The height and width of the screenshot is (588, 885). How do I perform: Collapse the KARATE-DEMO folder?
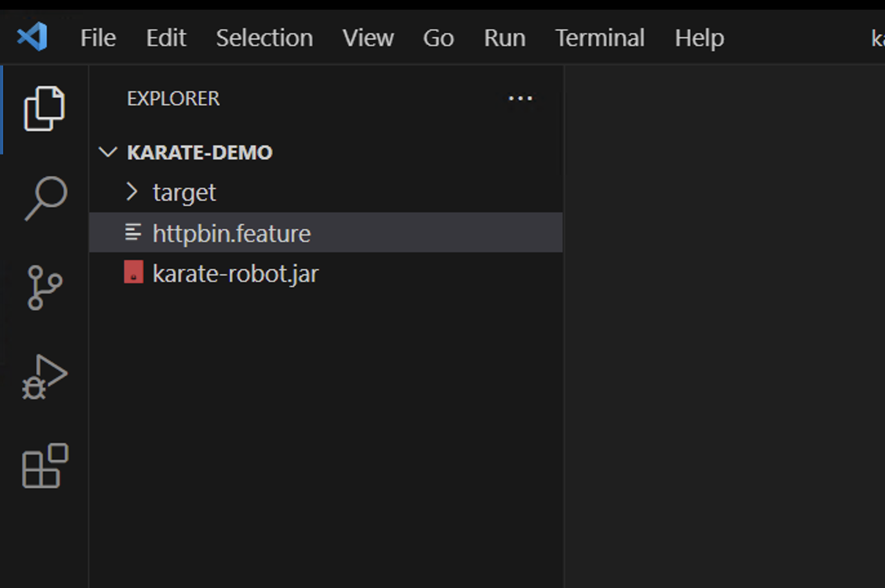[x=107, y=152]
